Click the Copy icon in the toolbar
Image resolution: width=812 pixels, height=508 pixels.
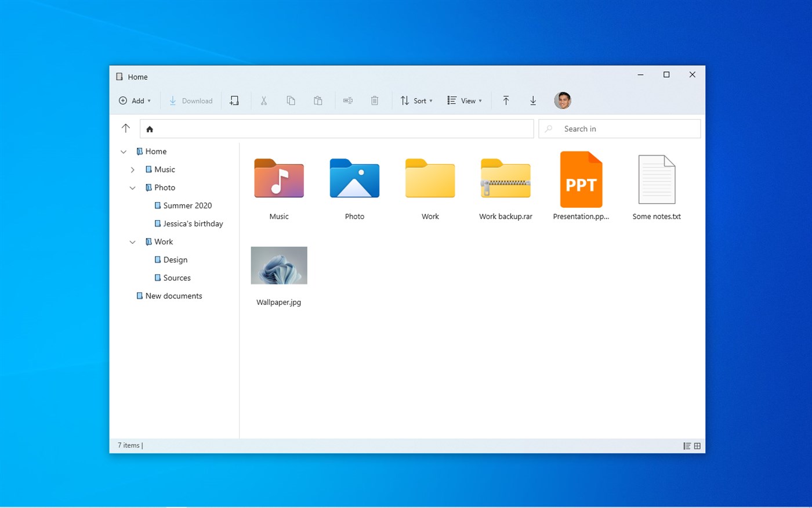pos(291,100)
